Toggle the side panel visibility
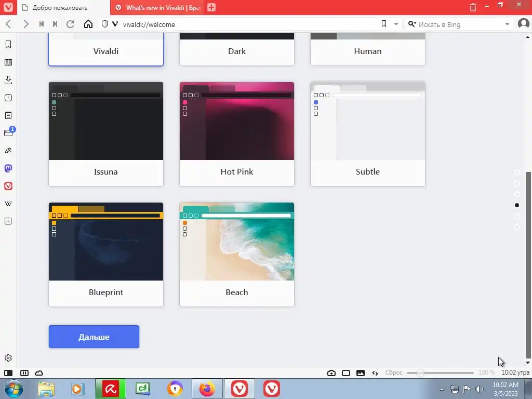532x399 pixels. (x=8, y=373)
